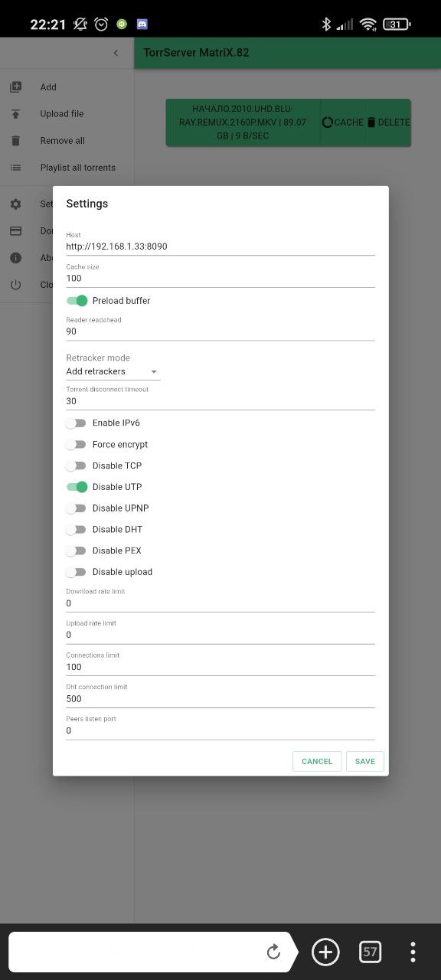Click the Playlist all torrents icon
441x980 pixels.
pyautogui.click(x=16, y=168)
